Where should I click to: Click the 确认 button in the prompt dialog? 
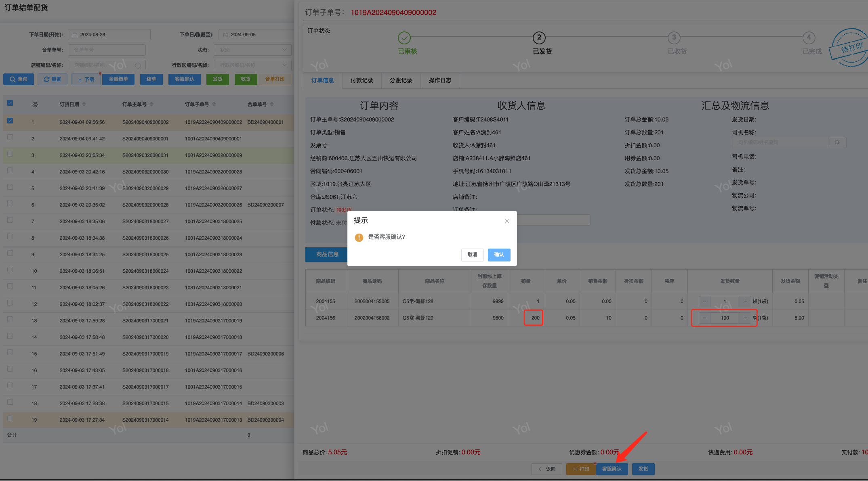click(x=499, y=255)
